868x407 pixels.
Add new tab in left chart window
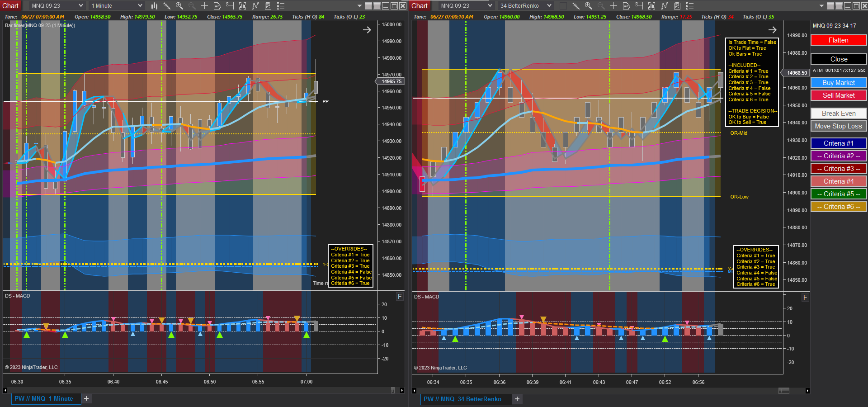click(x=86, y=398)
